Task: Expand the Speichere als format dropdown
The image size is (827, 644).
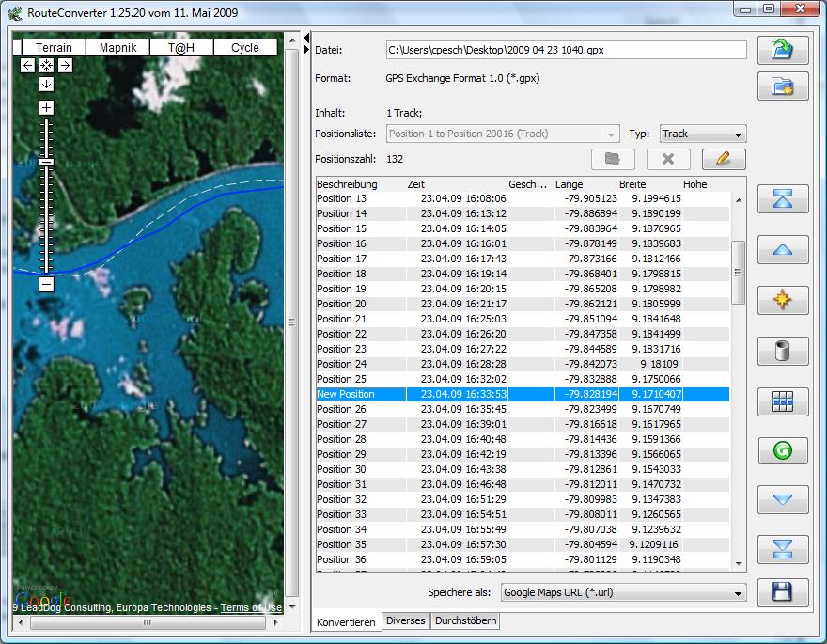Action: click(623, 593)
